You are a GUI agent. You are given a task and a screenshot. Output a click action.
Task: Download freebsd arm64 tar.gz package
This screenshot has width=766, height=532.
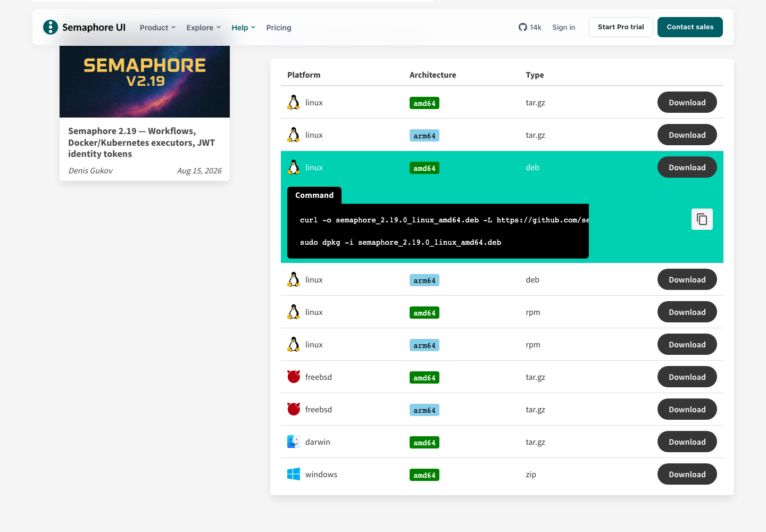tap(687, 409)
